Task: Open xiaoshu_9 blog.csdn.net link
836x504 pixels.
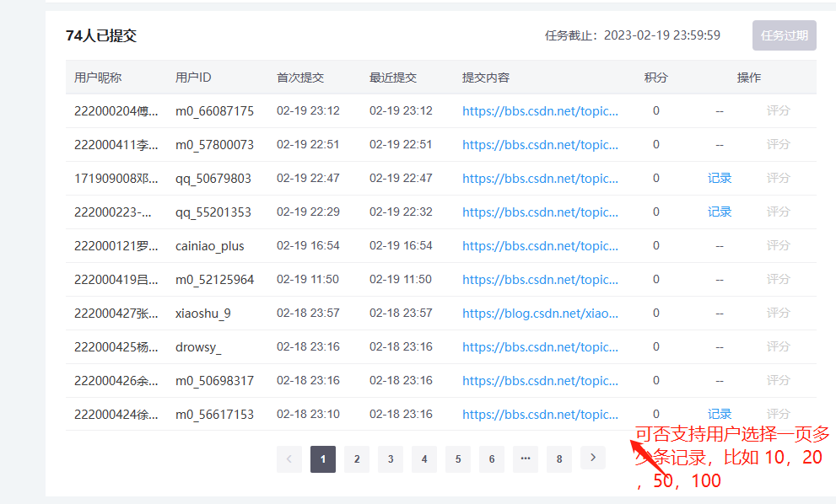Action: tap(540, 314)
